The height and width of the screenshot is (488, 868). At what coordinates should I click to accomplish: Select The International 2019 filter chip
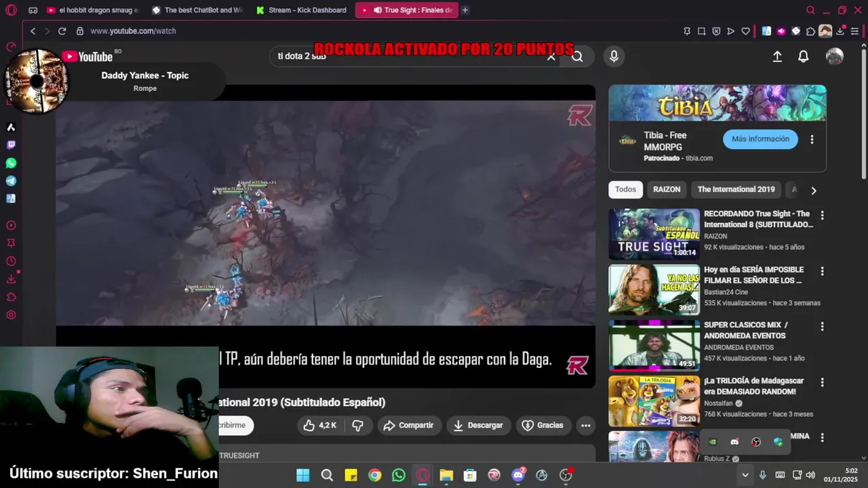pos(736,190)
